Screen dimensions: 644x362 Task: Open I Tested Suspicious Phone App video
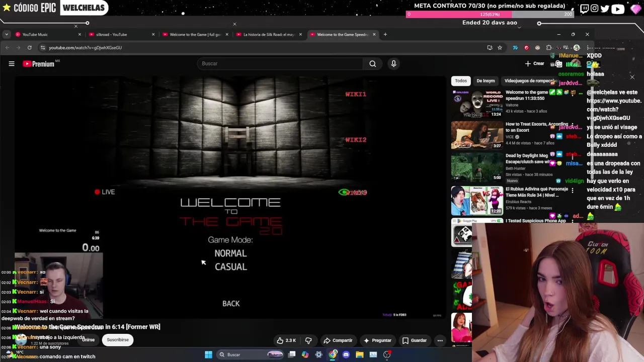[536, 221]
